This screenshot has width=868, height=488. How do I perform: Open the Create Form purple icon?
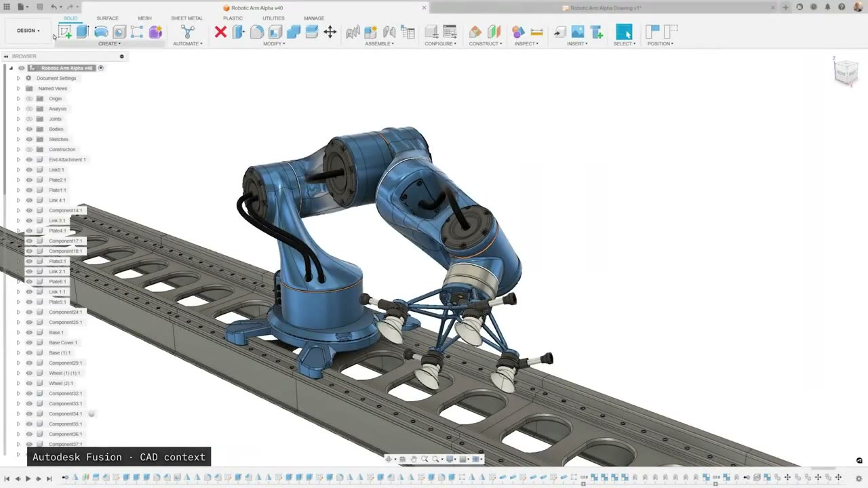click(x=155, y=31)
